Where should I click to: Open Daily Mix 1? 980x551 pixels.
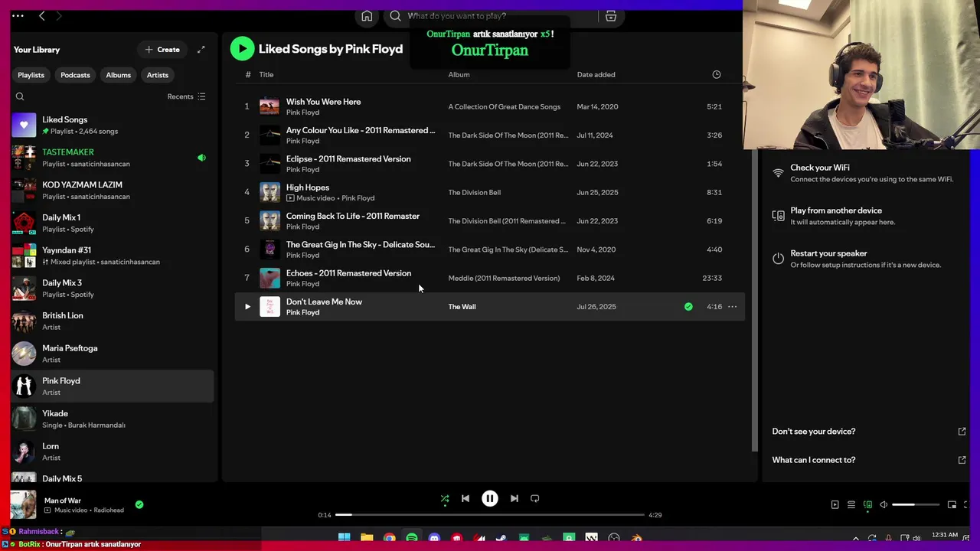[112, 223]
